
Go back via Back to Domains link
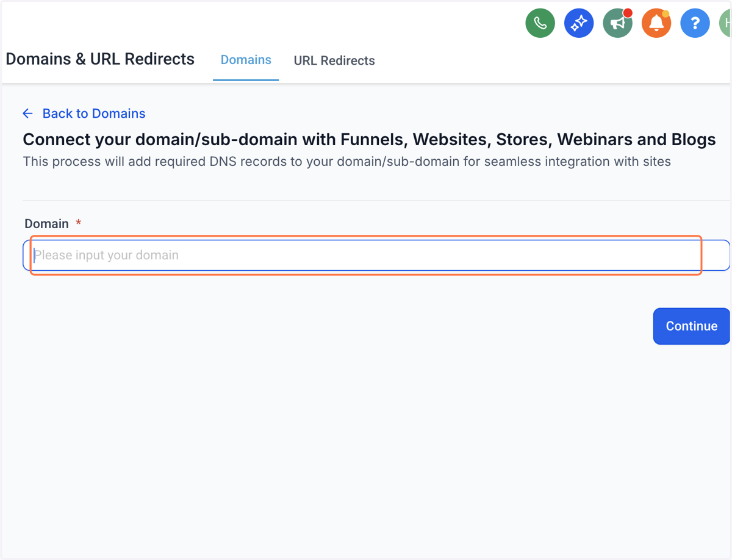tap(84, 113)
